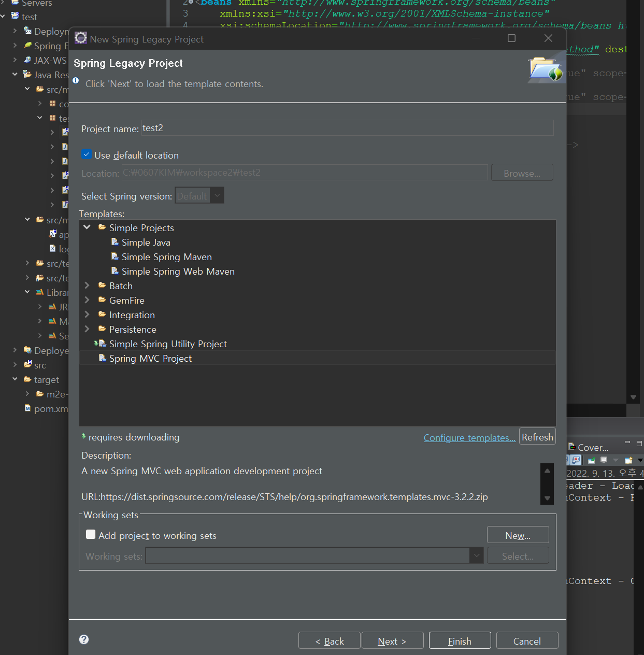Click description scroll down arrow
This screenshot has width=644, height=655.
(547, 498)
